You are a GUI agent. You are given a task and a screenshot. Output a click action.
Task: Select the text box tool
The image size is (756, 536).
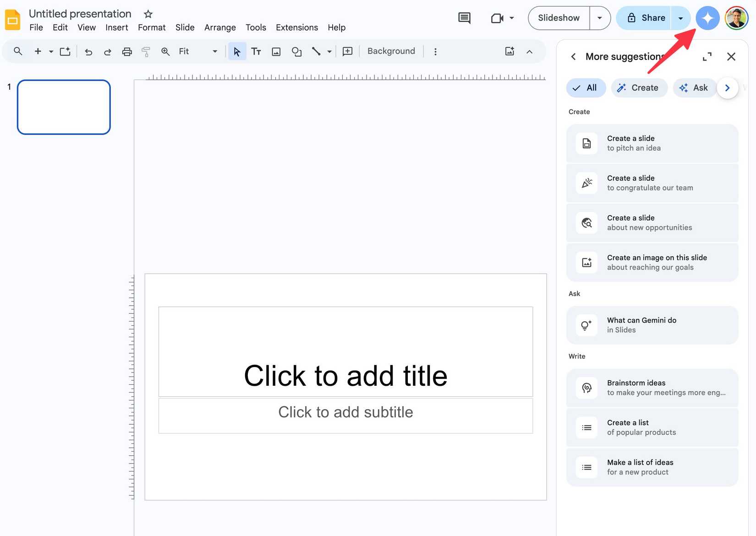coord(256,51)
